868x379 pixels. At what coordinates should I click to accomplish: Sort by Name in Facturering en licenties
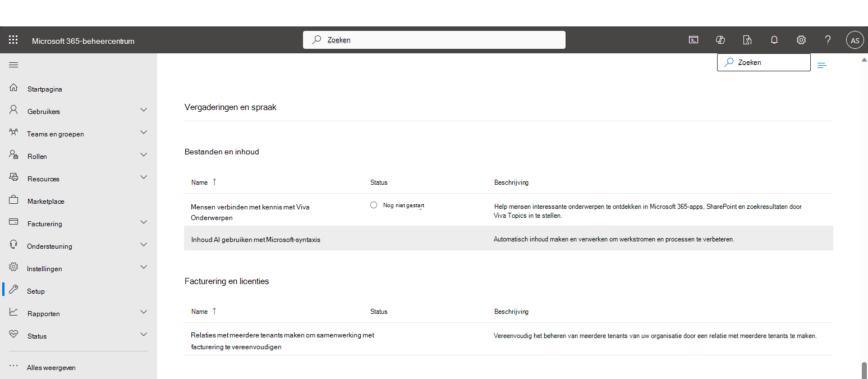[x=204, y=312]
